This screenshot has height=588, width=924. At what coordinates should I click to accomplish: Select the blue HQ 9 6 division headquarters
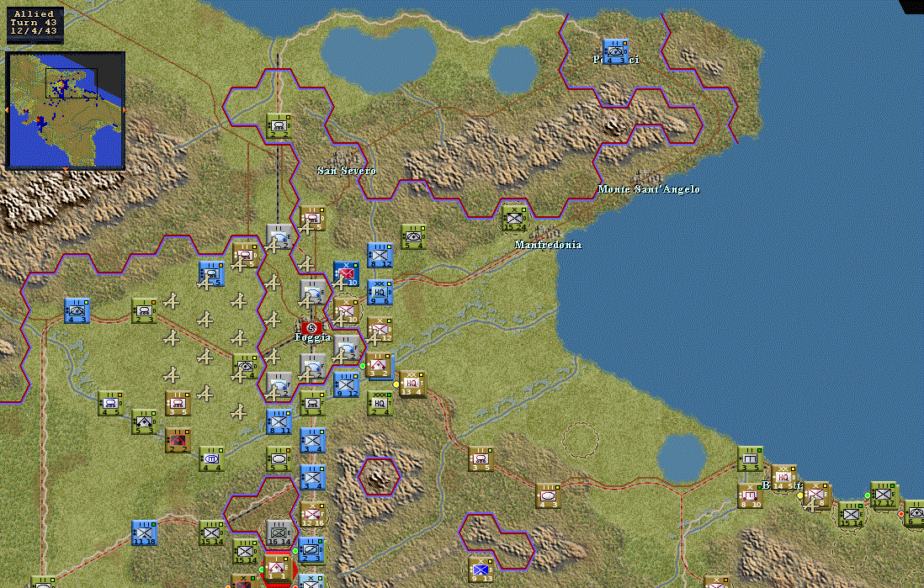click(x=380, y=292)
